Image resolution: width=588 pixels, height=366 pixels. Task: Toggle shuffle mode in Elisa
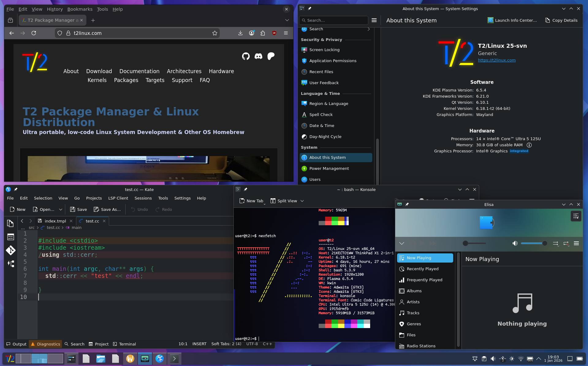coord(555,243)
